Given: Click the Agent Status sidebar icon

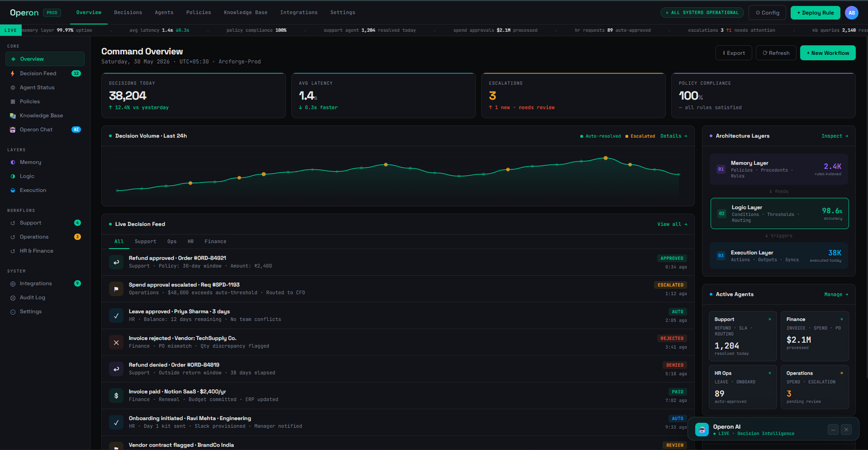Looking at the screenshot, I should 13,87.
